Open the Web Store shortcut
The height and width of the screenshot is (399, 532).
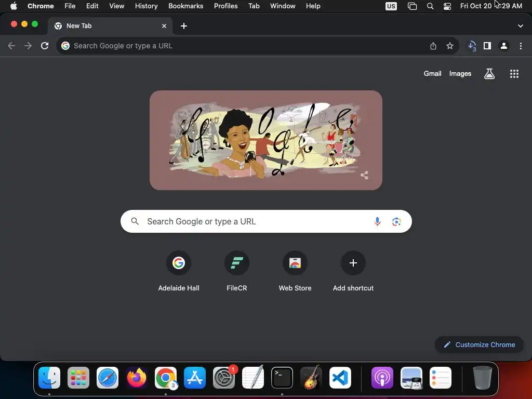coord(295,271)
